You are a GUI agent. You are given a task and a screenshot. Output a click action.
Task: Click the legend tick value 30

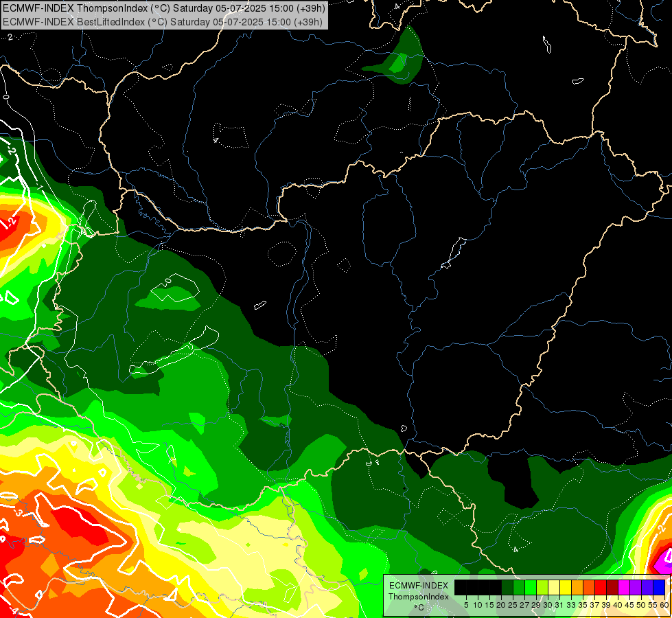pyautogui.click(x=548, y=605)
